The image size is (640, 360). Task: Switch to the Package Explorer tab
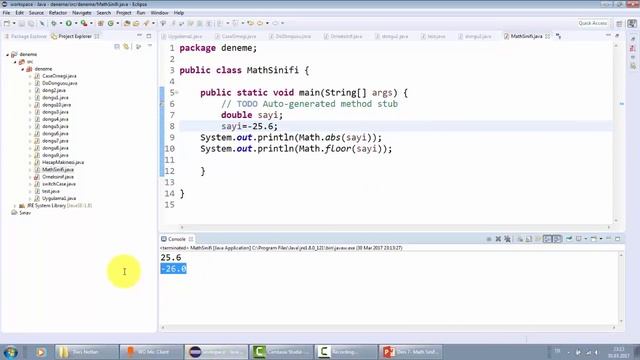click(x=26, y=36)
